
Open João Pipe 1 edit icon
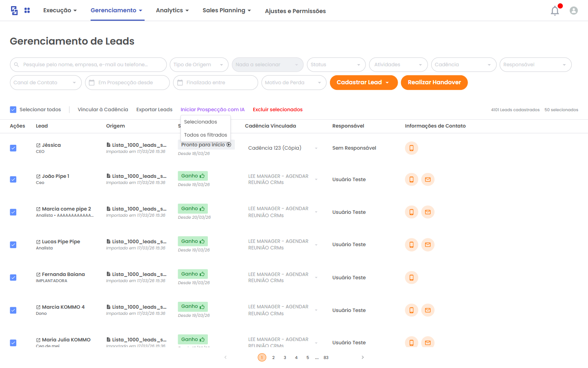tap(38, 177)
